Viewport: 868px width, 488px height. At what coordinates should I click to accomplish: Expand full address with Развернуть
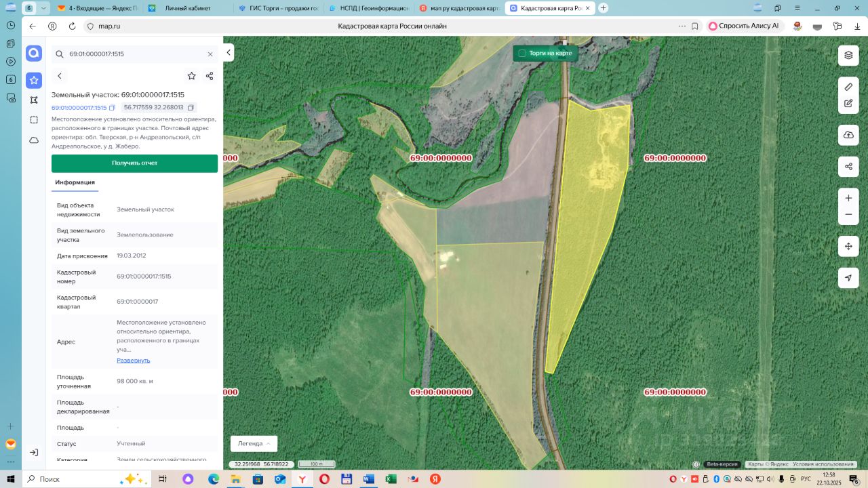133,360
